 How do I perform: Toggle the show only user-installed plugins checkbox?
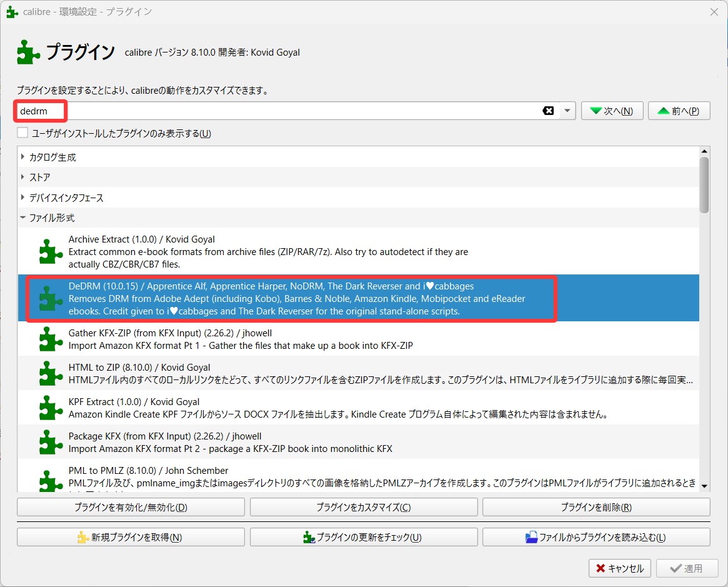click(23, 133)
